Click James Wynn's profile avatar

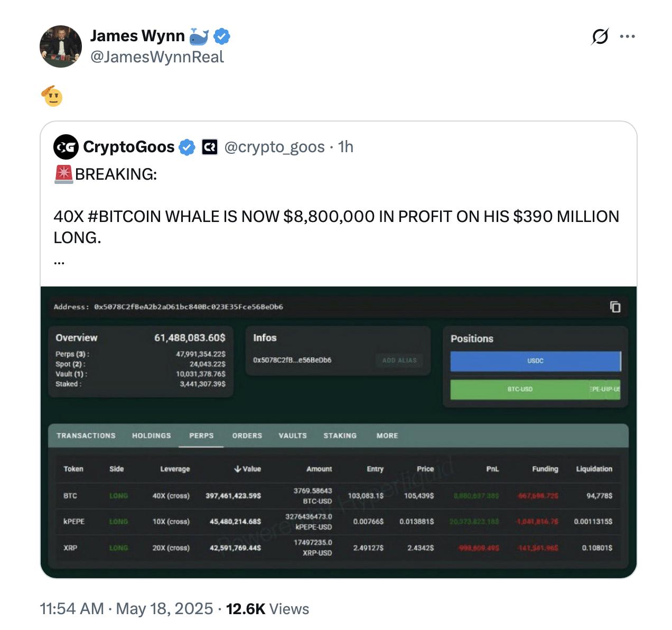point(61,47)
